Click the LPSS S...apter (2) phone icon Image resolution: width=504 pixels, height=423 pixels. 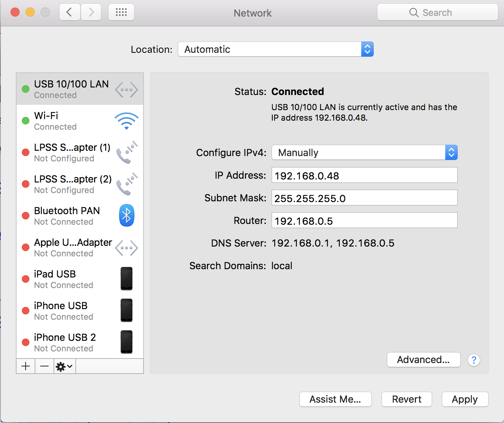[127, 184]
